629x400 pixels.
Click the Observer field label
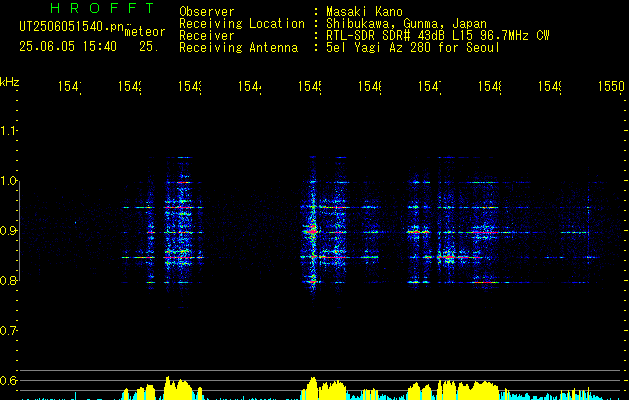207,12
